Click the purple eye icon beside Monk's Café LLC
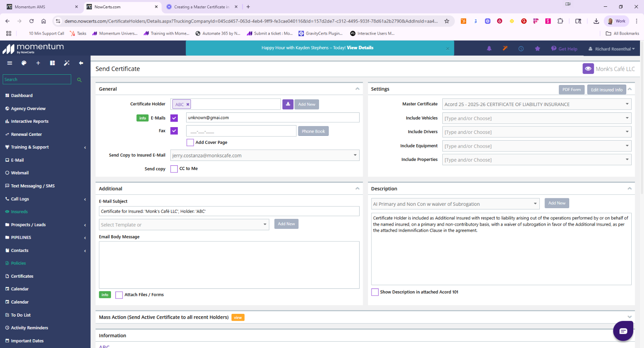Image resolution: width=644 pixels, height=348 pixels. click(x=588, y=69)
